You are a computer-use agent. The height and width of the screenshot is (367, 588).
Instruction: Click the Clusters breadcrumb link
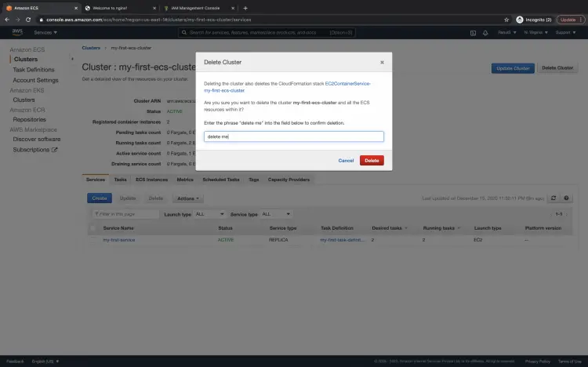(x=91, y=48)
